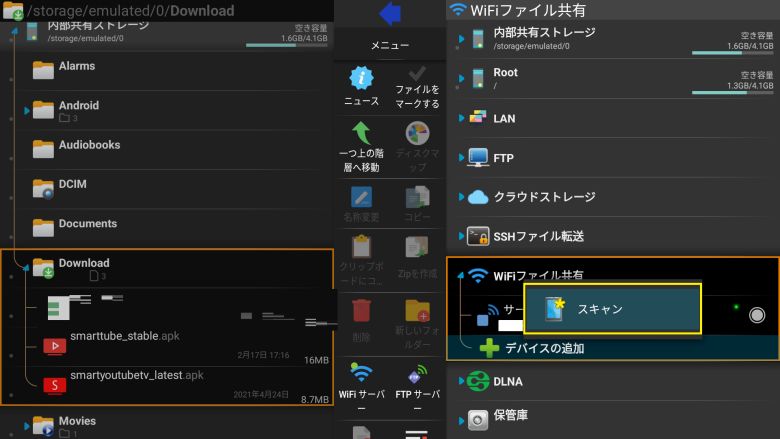
Task: Open クラウドストレージ cloud icon
Action: tap(478, 197)
